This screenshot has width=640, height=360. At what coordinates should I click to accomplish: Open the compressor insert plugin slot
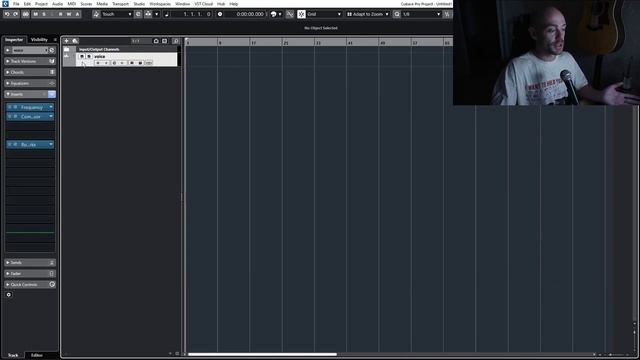click(31, 117)
